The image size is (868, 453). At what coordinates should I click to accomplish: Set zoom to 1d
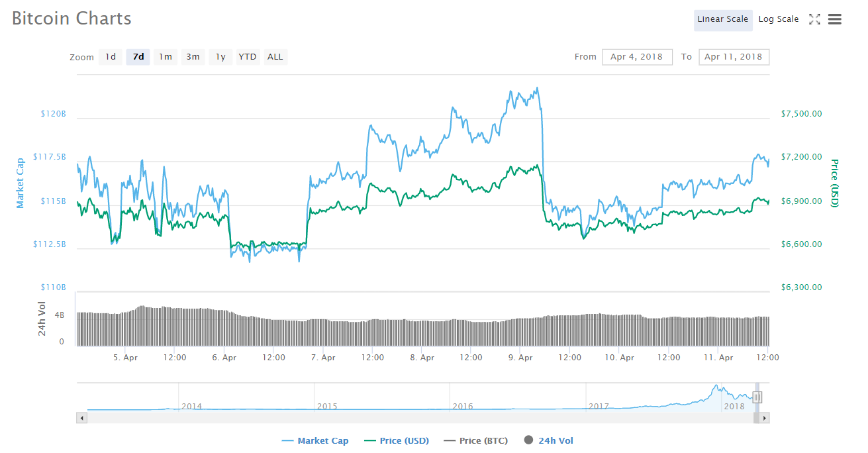pos(111,57)
